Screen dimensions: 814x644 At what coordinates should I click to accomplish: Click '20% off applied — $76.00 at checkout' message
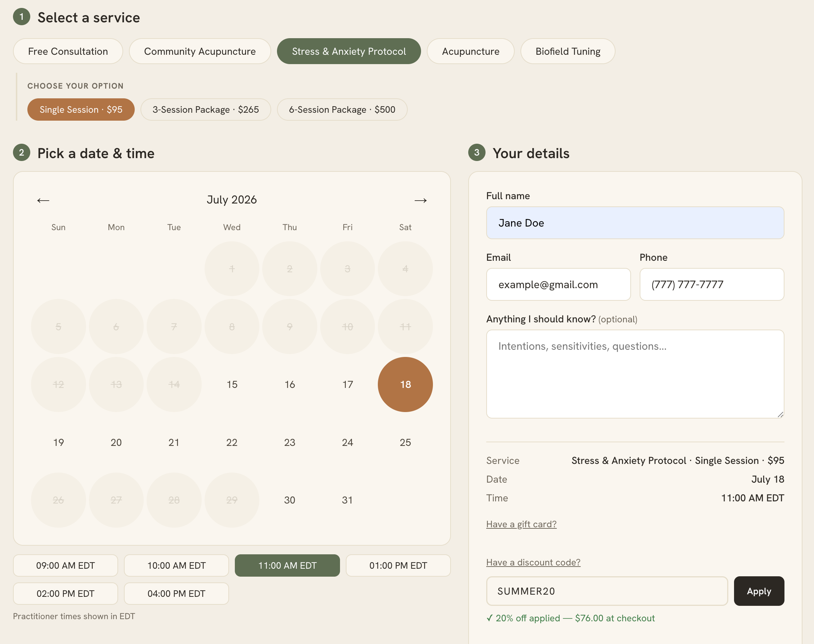coord(571,618)
